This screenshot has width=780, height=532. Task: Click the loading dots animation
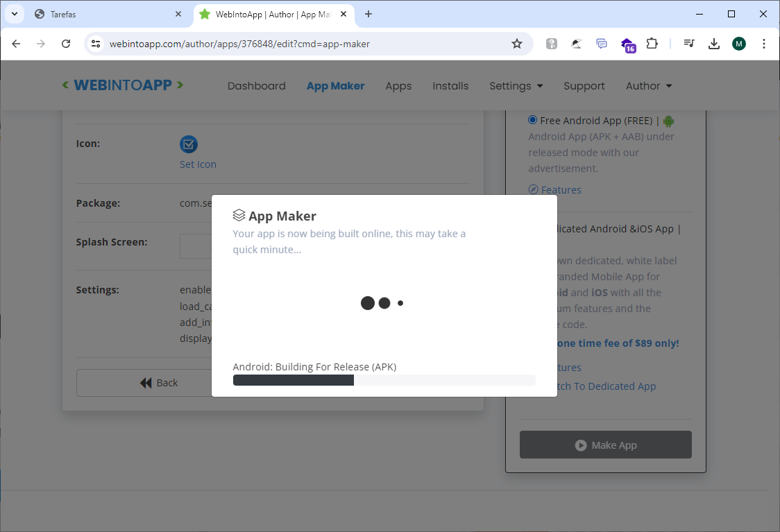pyautogui.click(x=382, y=303)
